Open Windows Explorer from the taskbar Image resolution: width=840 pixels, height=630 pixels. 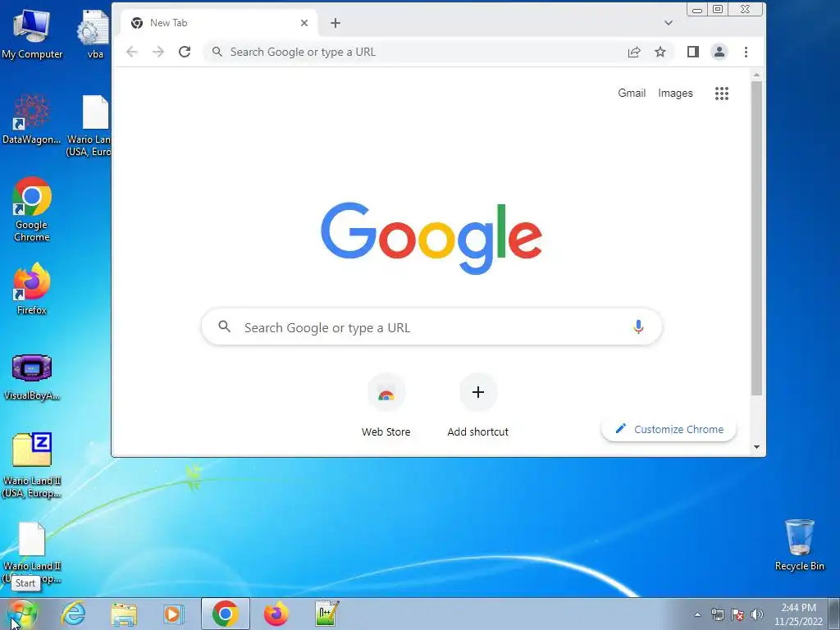124,614
